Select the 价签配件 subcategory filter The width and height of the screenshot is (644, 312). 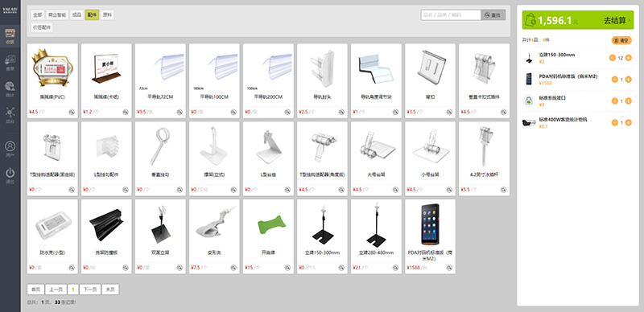point(42,27)
